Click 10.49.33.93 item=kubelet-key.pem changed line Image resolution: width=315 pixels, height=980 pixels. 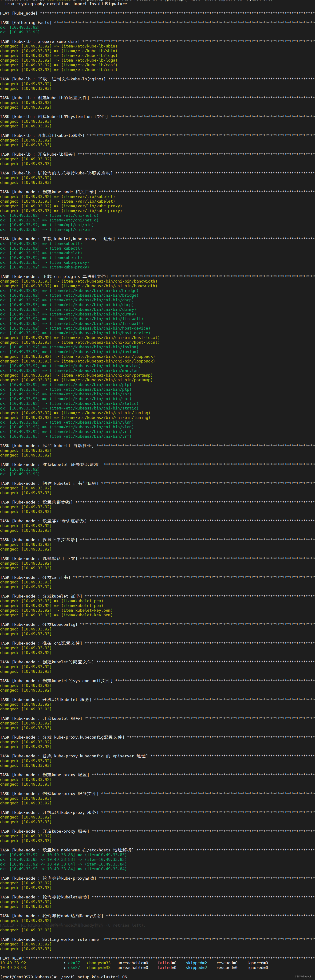point(56,615)
